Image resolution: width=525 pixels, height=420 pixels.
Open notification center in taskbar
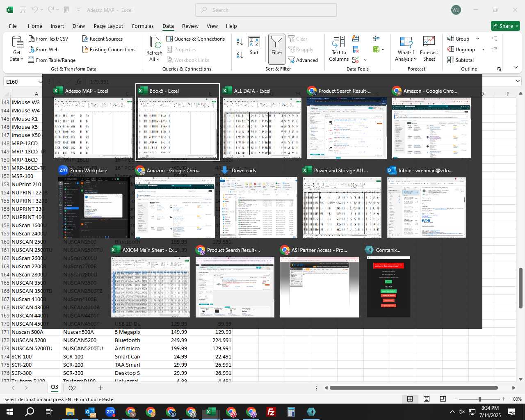[511, 412]
